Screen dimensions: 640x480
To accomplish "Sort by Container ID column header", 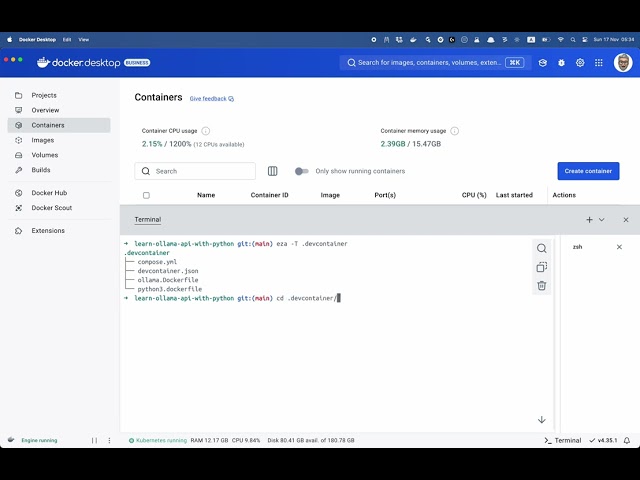I will [269, 195].
